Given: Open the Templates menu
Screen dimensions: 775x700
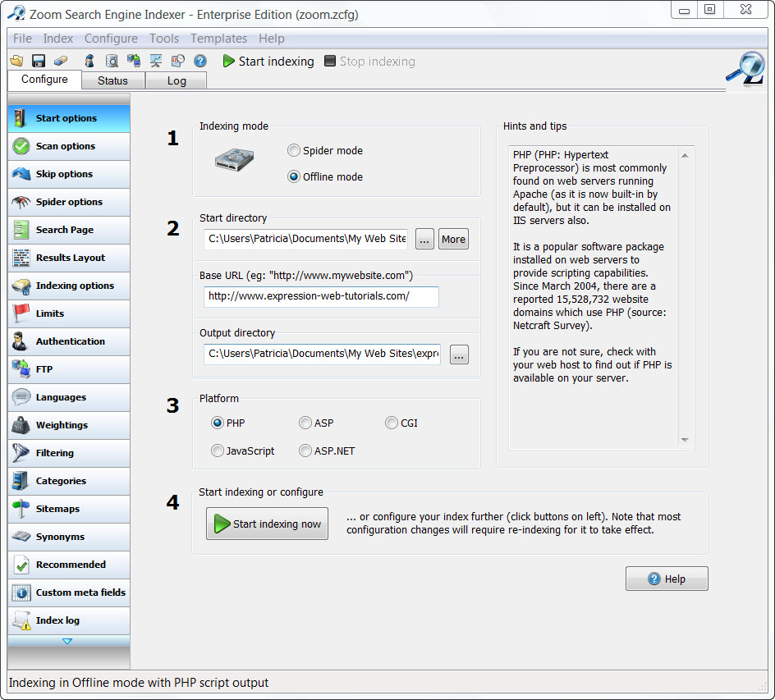Looking at the screenshot, I should (219, 39).
